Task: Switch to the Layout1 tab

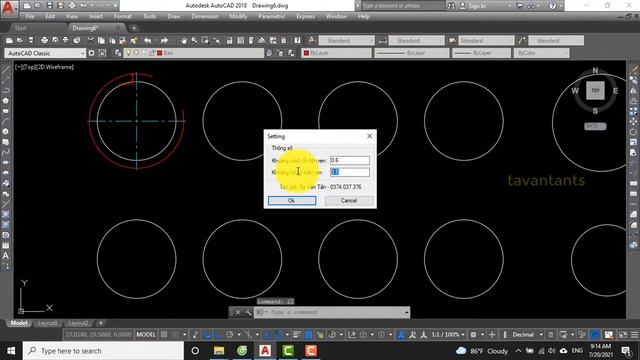Action: (x=47, y=323)
